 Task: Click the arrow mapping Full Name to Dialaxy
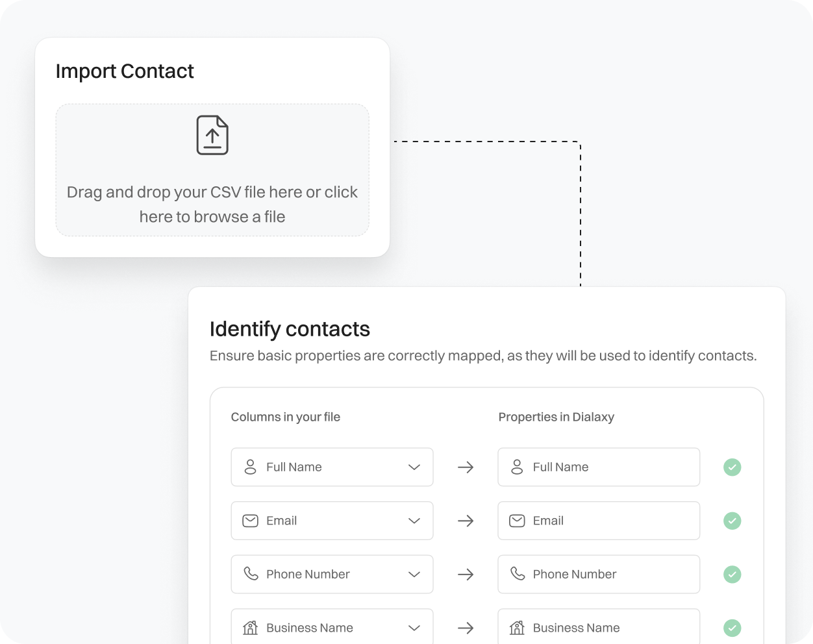pos(466,467)
